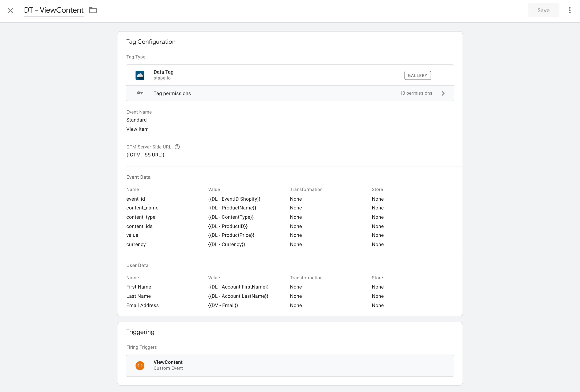The height and width of the screenshot is (392, 580).
Task: Click the GALLERY badge
Action: pos(417,75)
